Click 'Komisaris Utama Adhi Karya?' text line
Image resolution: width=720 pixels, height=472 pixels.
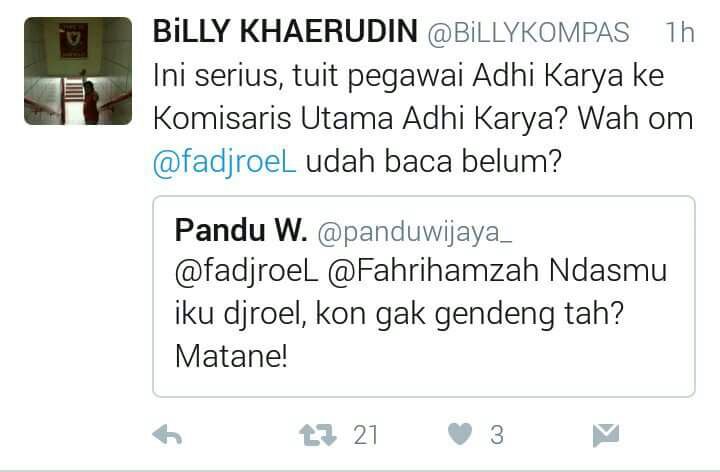(x=360, y=118)
